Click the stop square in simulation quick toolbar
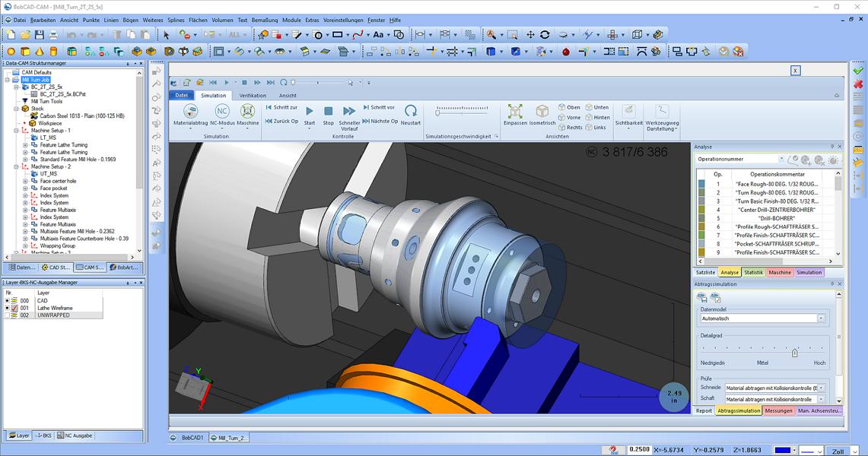This screenshot has width=868, height=456. click(244, 82)
